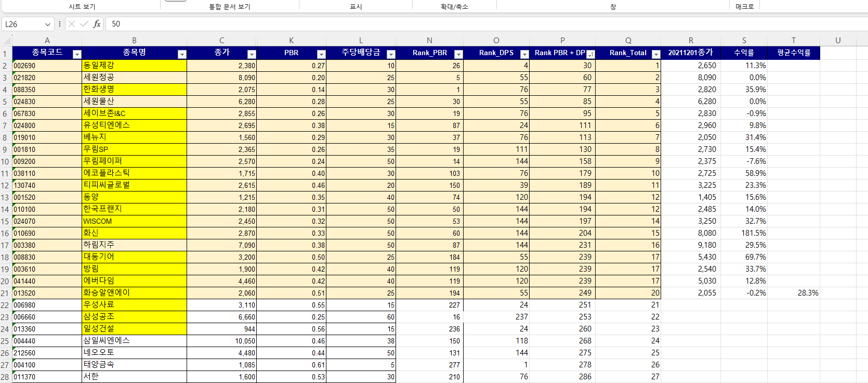The width and height of the screenshot is (868, 383).
Task: Select the cell 티피씨글로벌
Action: 134,185
